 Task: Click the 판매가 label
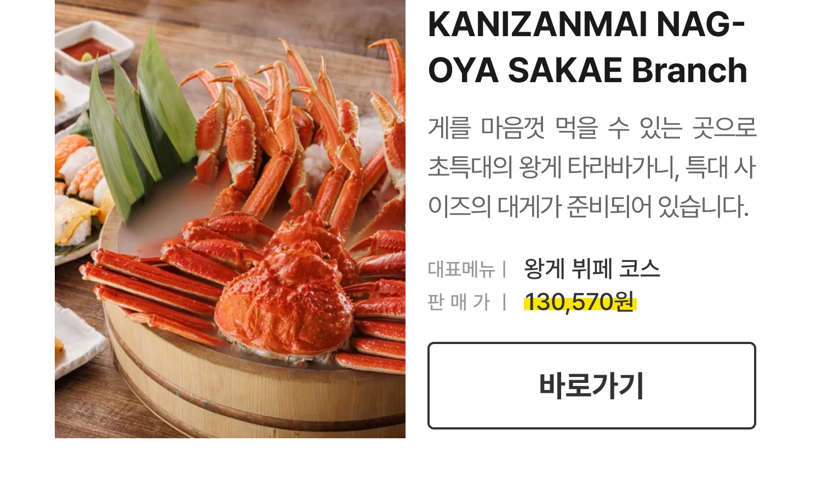[459, 302]
